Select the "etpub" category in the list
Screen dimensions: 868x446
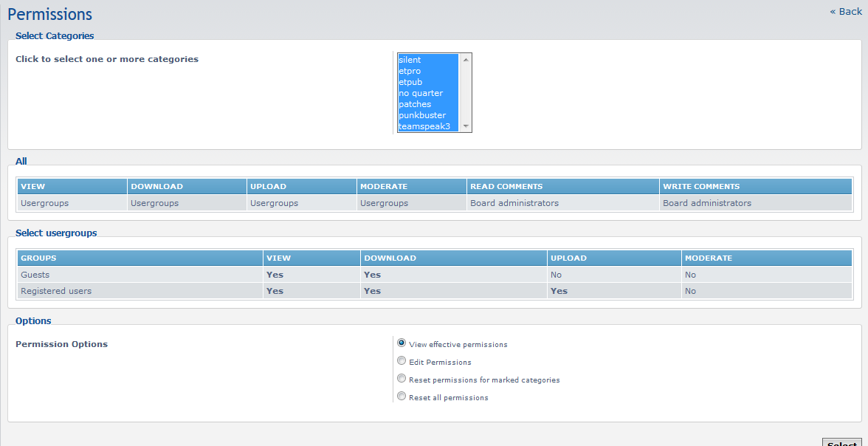(409, 82)
